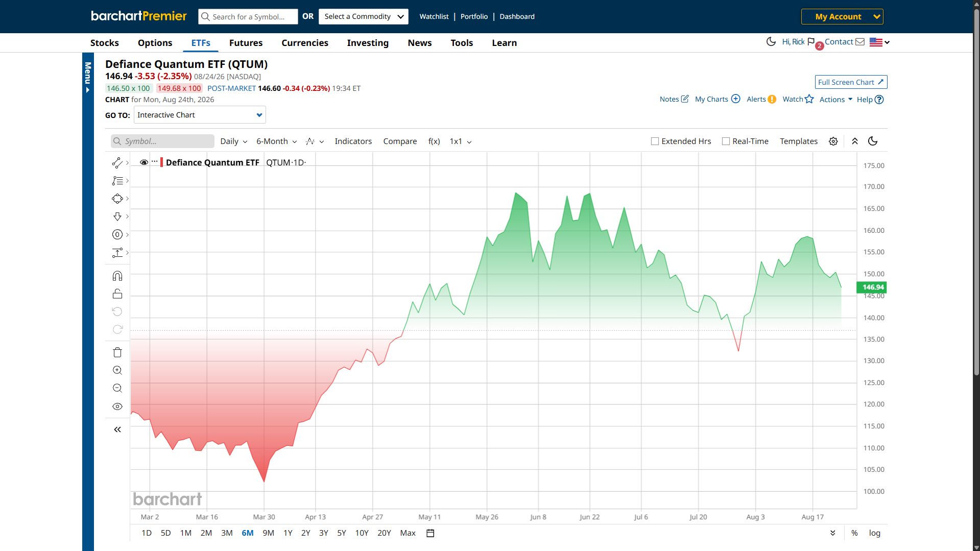Open the country flag selector
This screenshot has height=551, width=980.
click(x=879, y=42)
